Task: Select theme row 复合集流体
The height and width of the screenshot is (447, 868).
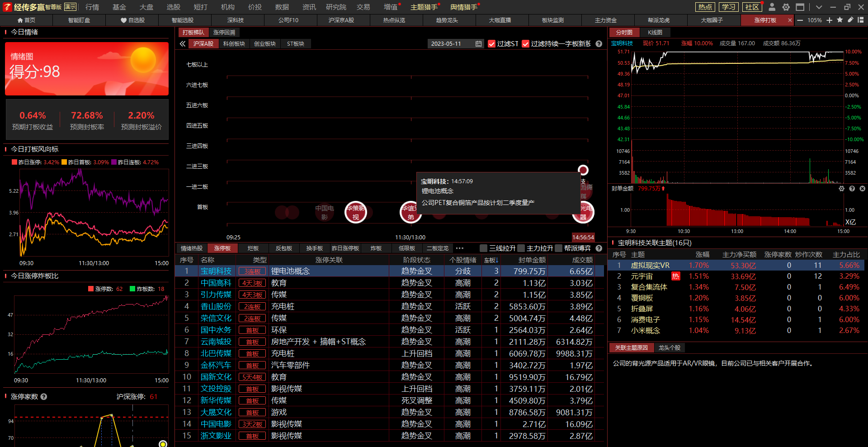Action: pyautogui.click(x=737, y=287)
